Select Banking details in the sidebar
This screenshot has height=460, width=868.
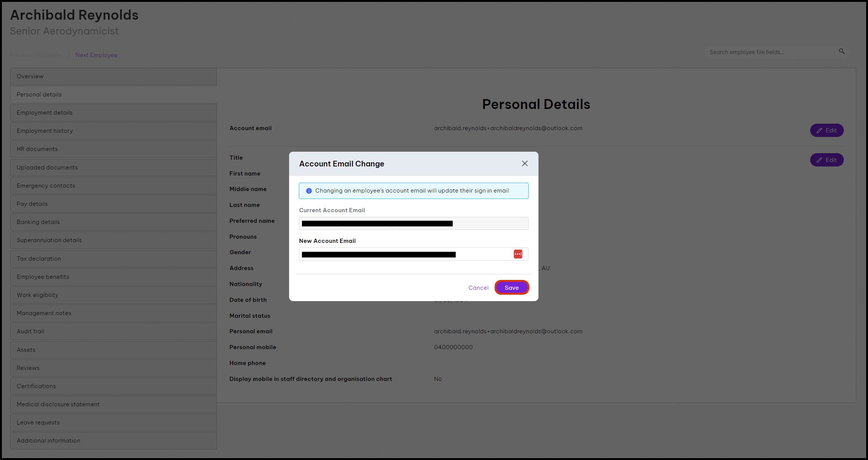click(x=113, y=222)
